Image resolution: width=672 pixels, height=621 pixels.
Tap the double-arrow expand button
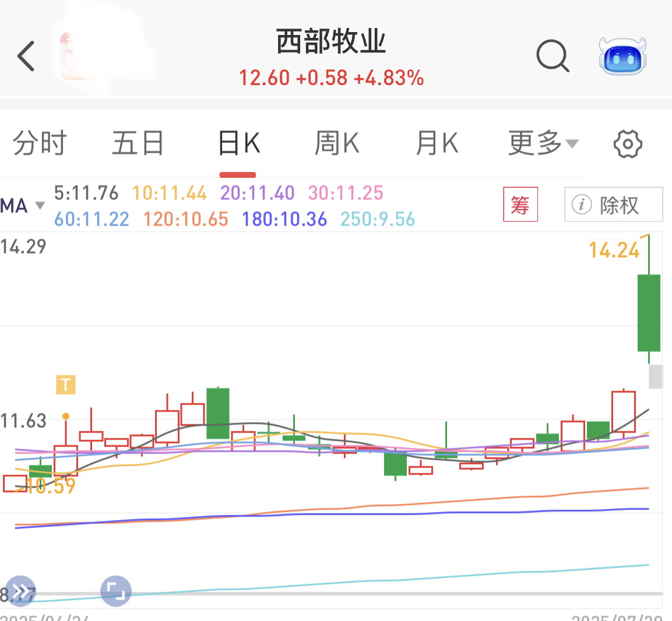coord(20,591)
